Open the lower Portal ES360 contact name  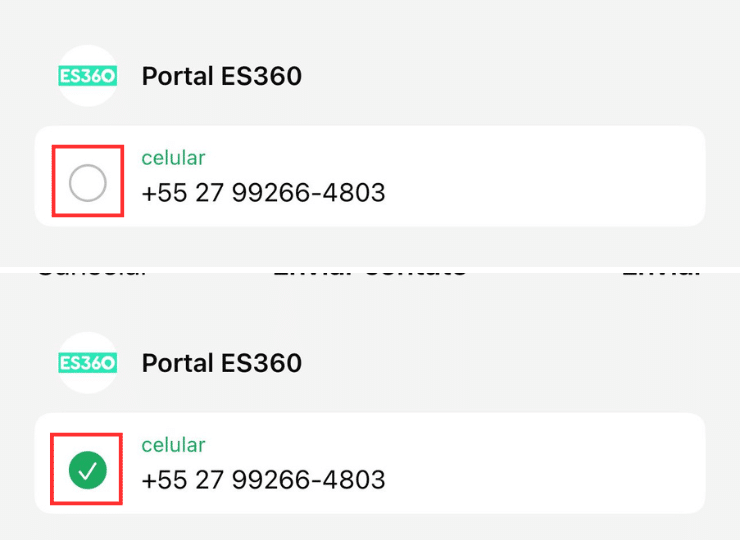pos(221,363)
